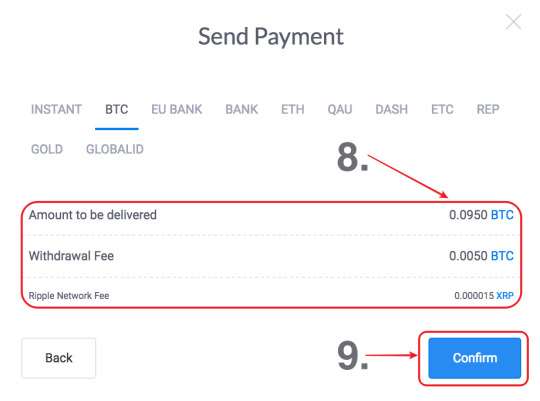Select the DASH tab

click(392, 110)
